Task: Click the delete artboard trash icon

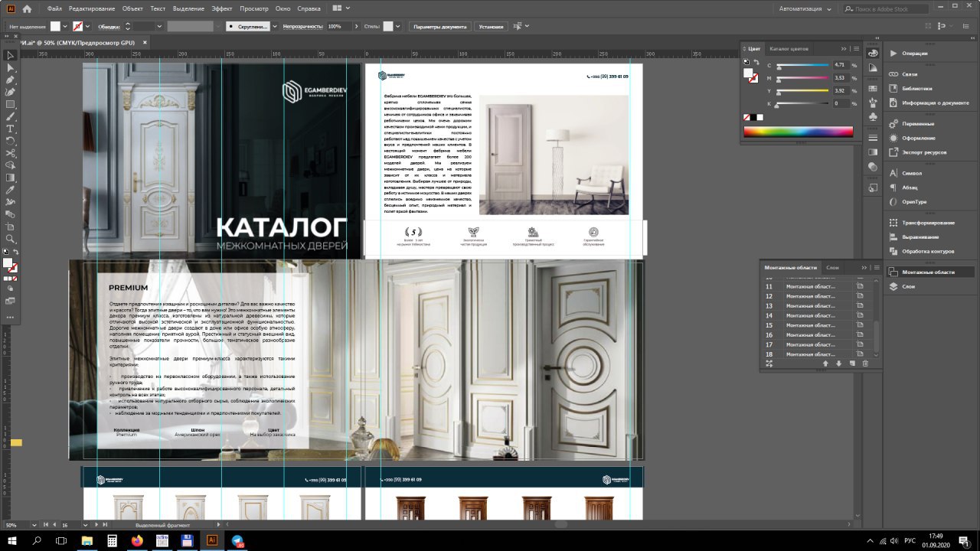Action: point(865,364)
